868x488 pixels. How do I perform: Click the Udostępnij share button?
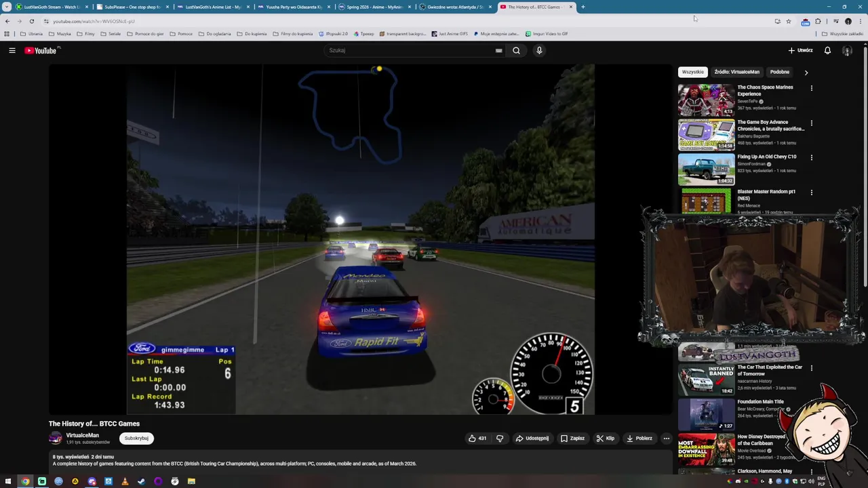click(532, 439)
